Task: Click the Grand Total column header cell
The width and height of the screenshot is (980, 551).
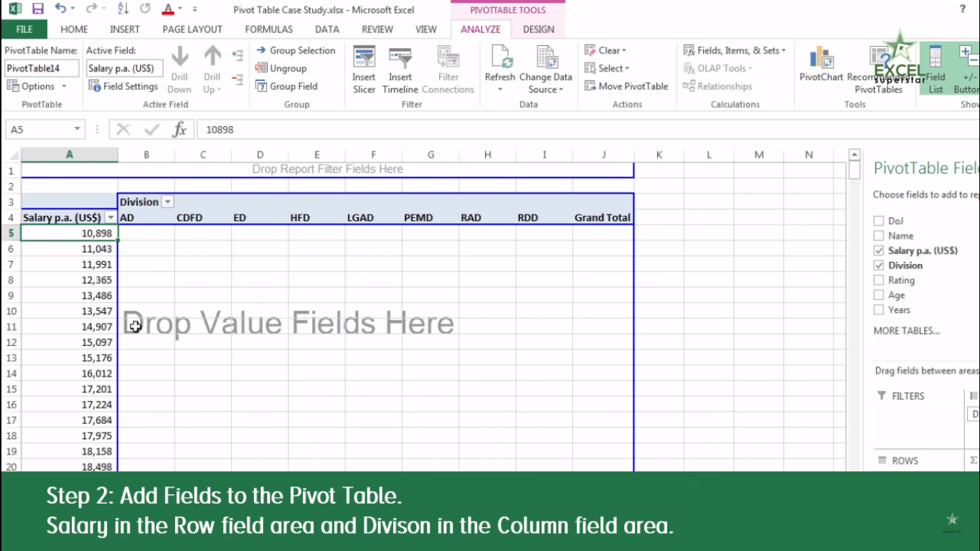Action: click(603, 217)
